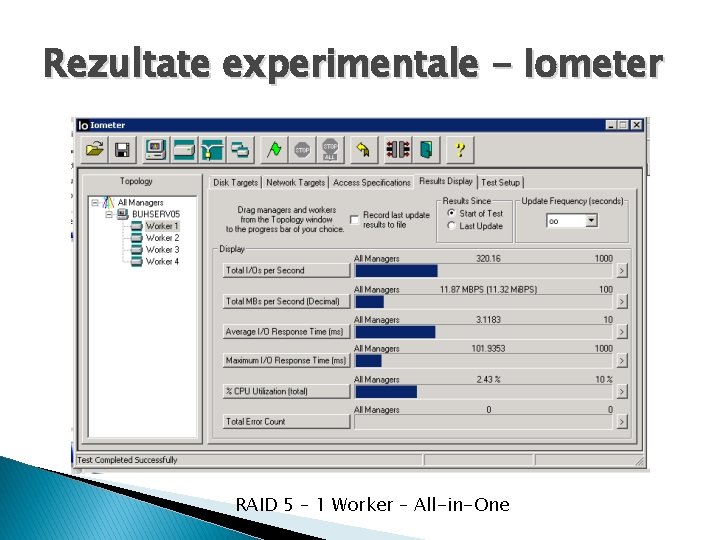
Task: Reset workers yellow arrow icon
Action: (x=363, y=150)
